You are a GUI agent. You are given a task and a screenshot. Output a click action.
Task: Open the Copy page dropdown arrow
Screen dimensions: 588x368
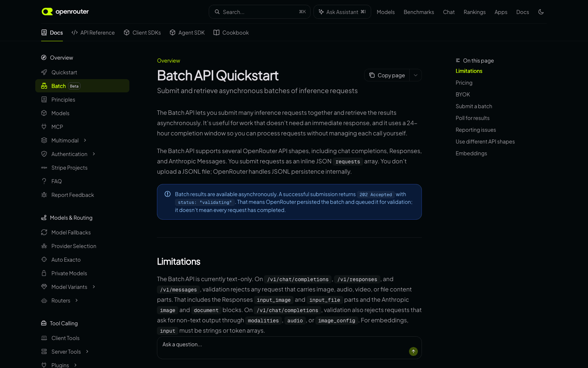(x=416, y=75)
